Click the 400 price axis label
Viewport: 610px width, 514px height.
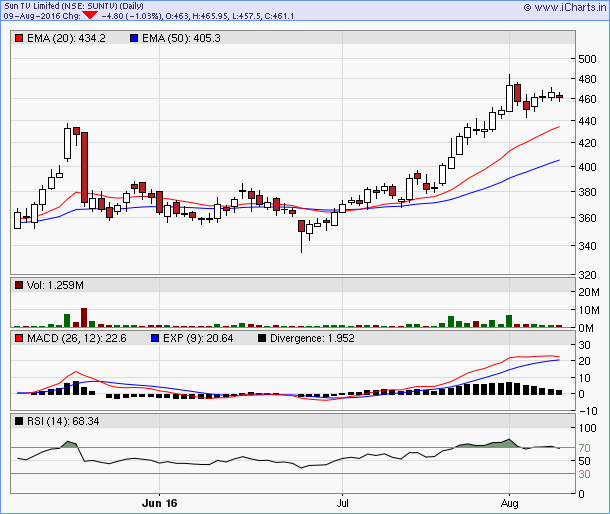(x=587, y=167)
